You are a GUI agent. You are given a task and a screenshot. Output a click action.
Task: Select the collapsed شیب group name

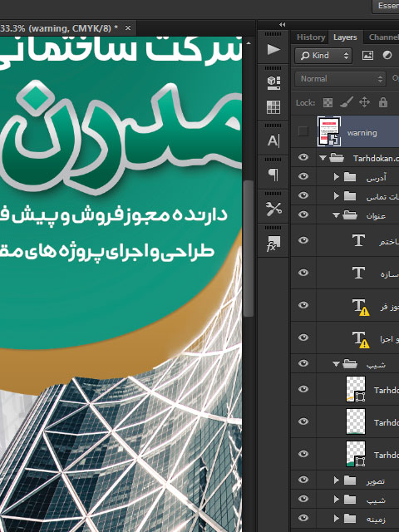[376, 500]
